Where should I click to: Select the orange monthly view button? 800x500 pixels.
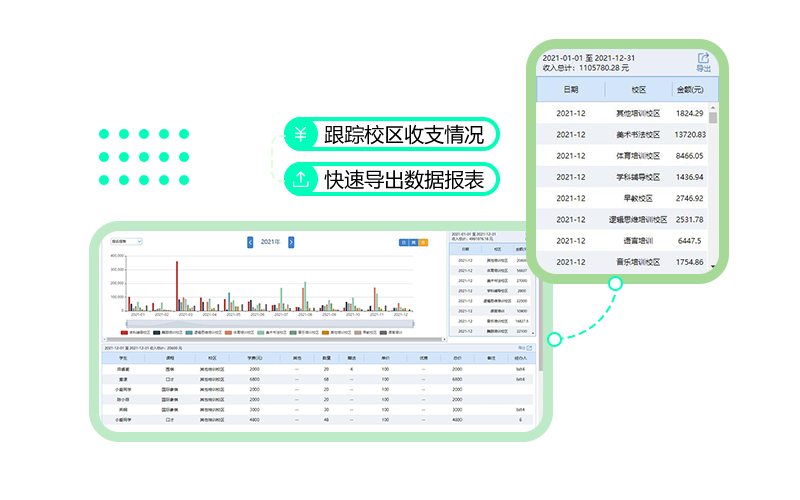(423, 242)
